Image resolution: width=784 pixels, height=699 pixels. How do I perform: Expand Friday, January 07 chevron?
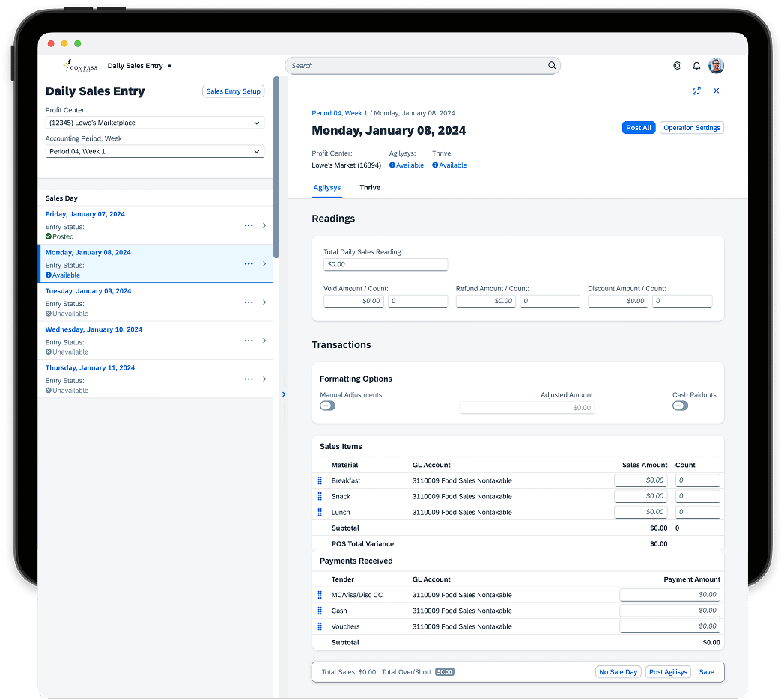pyautogui.click(x=264, y=225)
